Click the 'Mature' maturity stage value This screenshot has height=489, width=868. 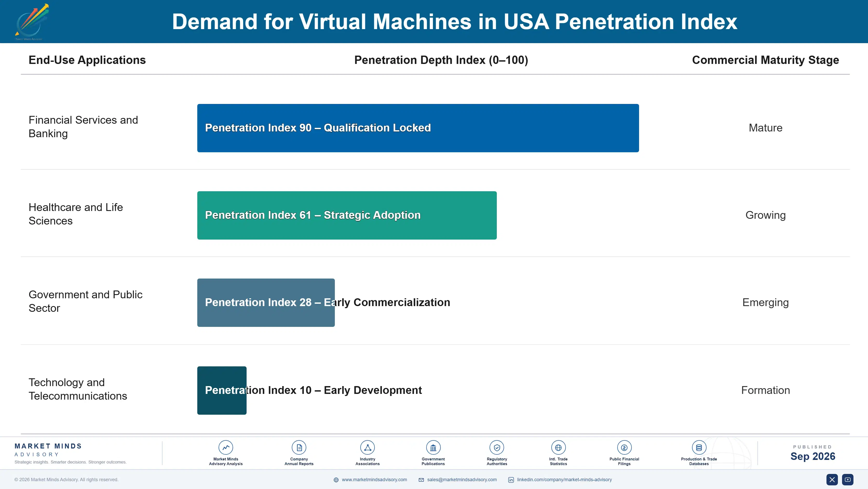[765, 128]
